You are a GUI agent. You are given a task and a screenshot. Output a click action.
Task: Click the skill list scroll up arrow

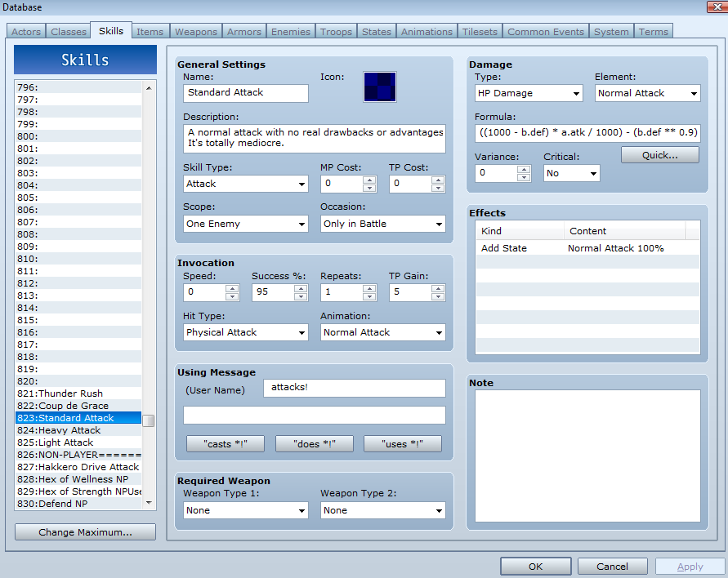click(149, 87)
